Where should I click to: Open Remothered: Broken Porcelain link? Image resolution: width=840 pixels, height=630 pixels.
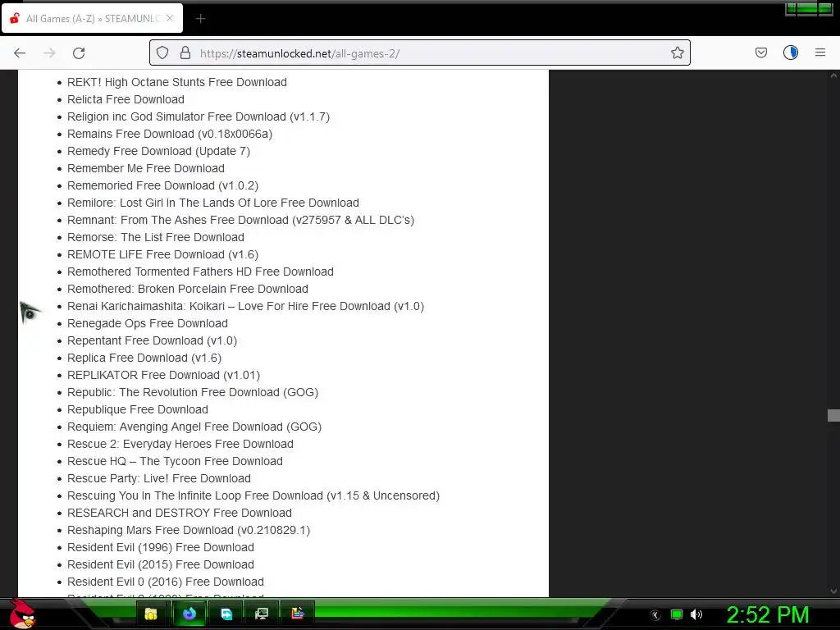(x=188, y=289)
